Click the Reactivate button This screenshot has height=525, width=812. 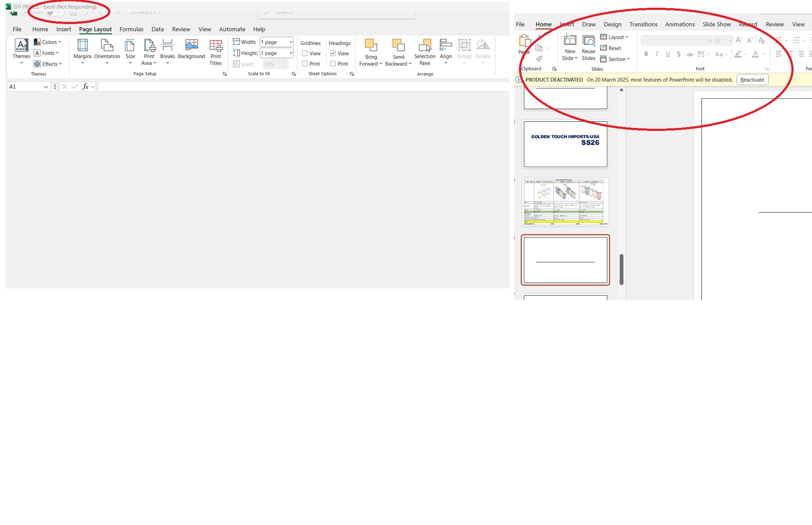(x=752, y=80)
